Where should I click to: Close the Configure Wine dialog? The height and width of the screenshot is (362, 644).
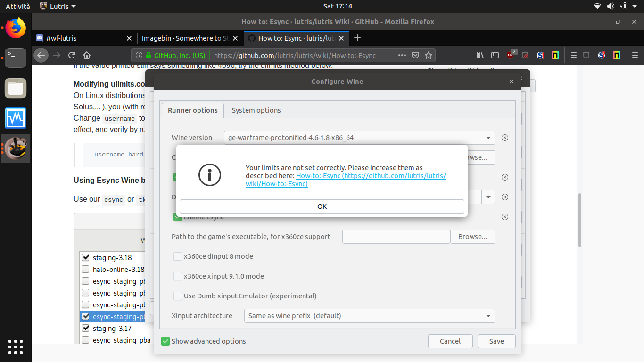(512, 82)
